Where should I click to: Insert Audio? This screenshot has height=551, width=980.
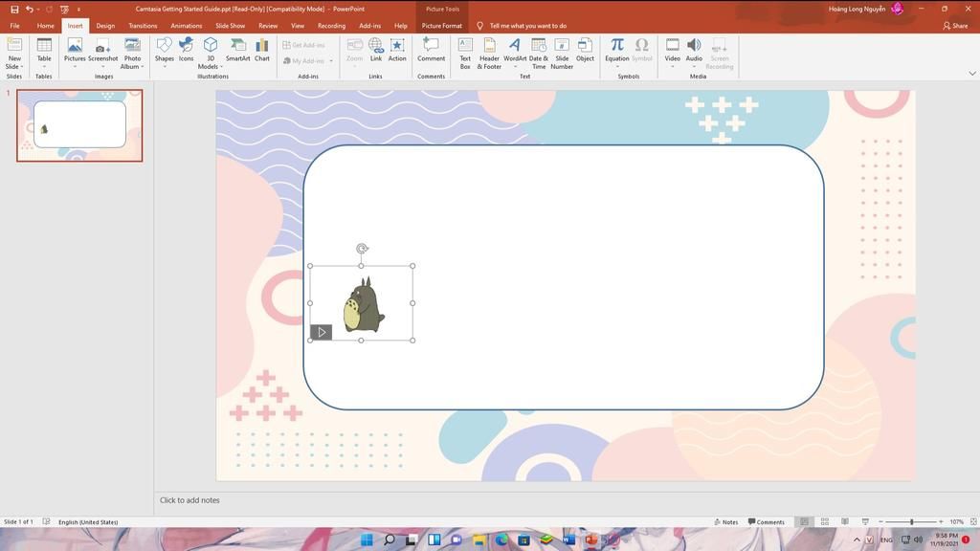click(x=694, y=53)
